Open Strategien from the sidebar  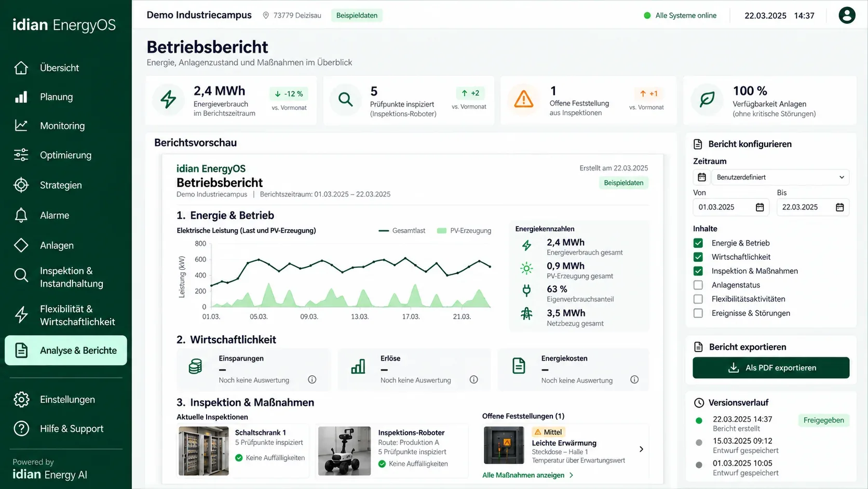[66, 185]
